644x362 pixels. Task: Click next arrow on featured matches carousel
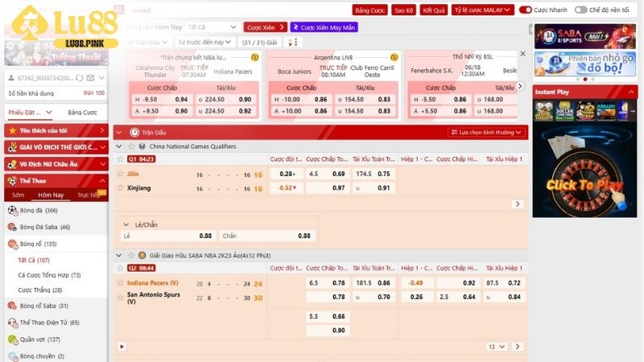click(x=520, y=86)
